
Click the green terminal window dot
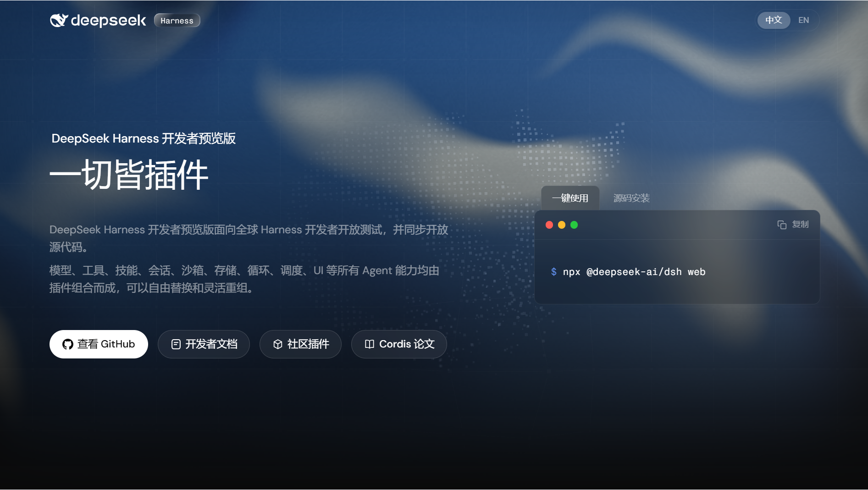tap(574, 225)
